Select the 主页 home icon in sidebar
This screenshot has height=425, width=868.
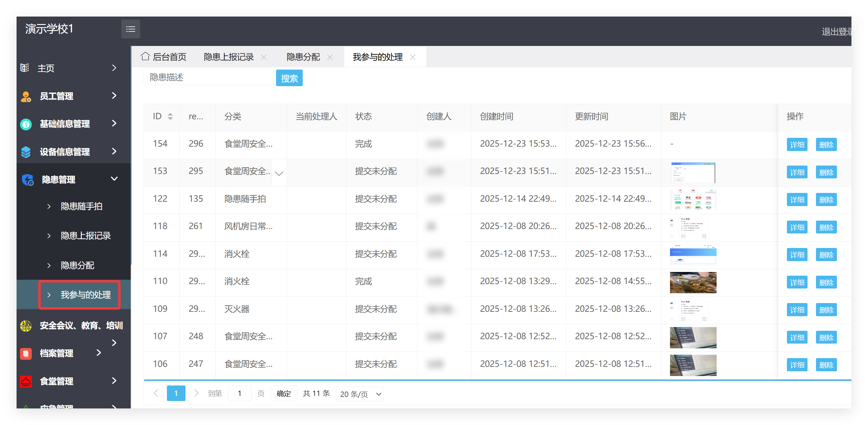(24, 68)
